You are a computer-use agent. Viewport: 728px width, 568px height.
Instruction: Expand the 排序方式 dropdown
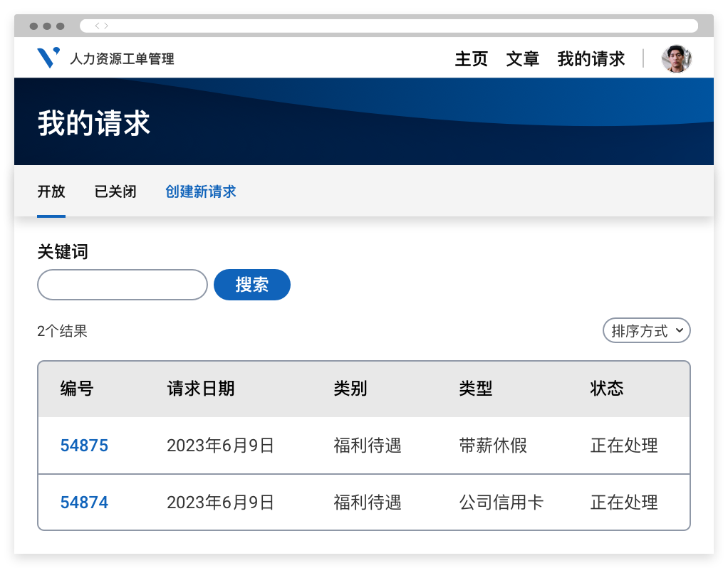(646, 331)
